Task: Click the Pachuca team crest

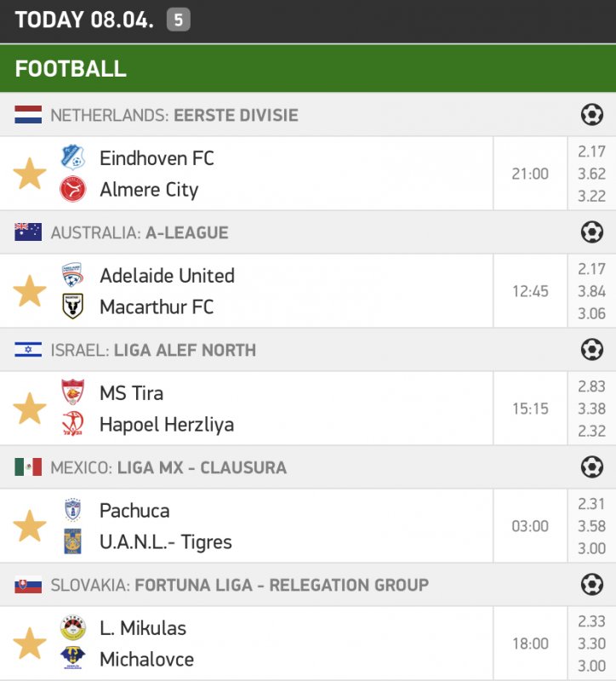Action: click(x=73, y=511)
